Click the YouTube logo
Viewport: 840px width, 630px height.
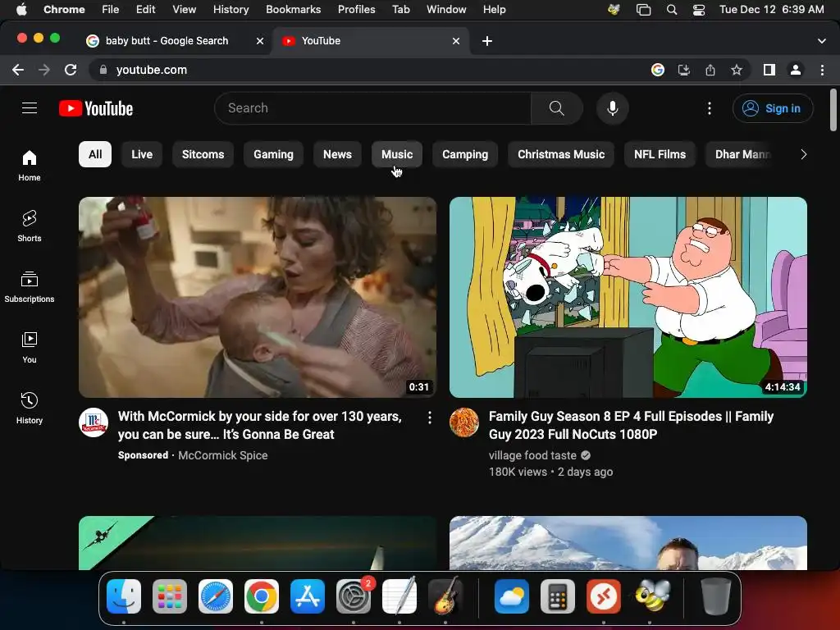pyautogui.click(x=96, y=108)
